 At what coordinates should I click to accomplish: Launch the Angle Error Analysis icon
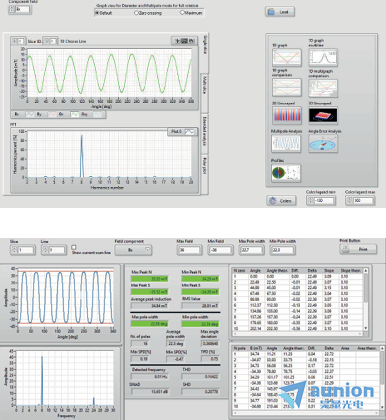pos(323,144)
